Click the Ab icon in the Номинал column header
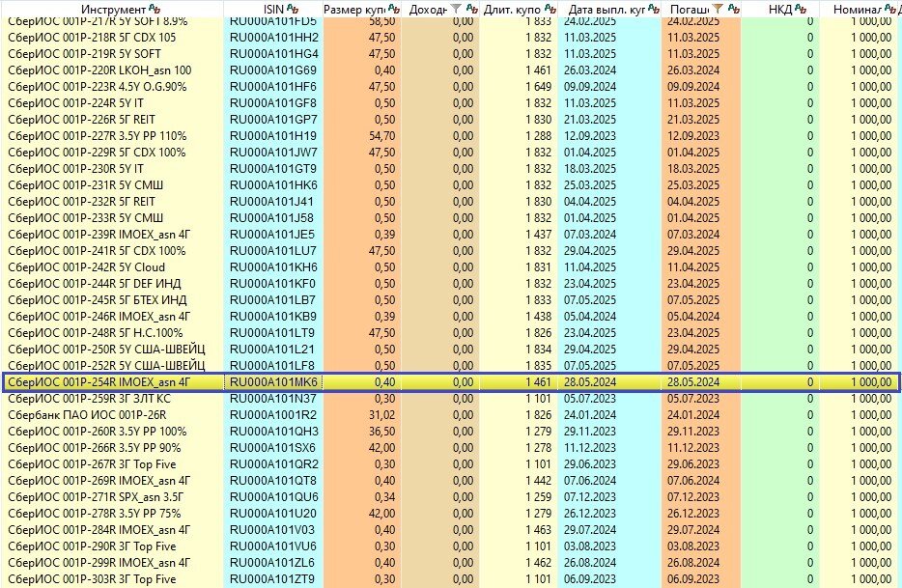Screen dimensions: 902x588 click(x=889, y=9)
